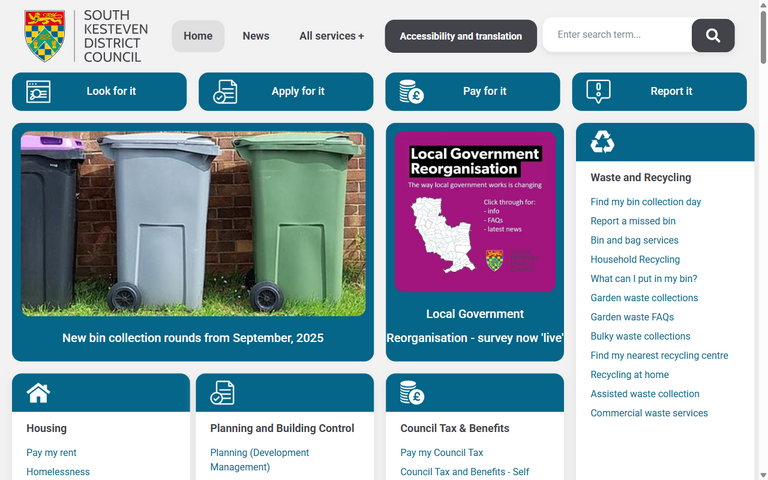
Task: Open Accessibility and translation options
Action: click(x=460, y=36)
